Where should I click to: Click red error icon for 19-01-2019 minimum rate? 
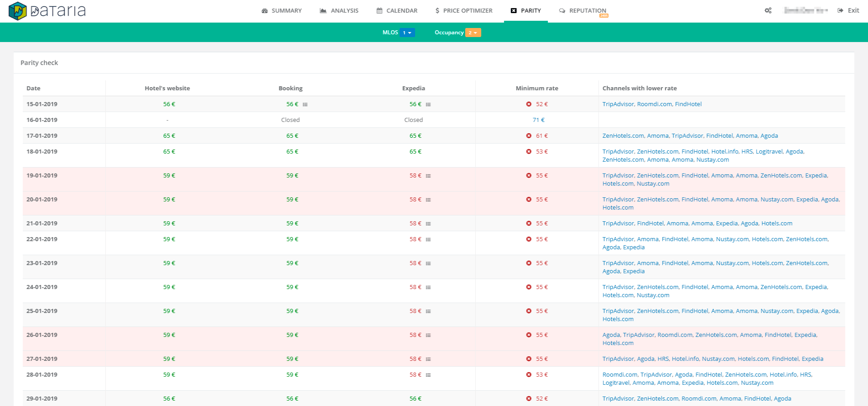tap(528, 175)
